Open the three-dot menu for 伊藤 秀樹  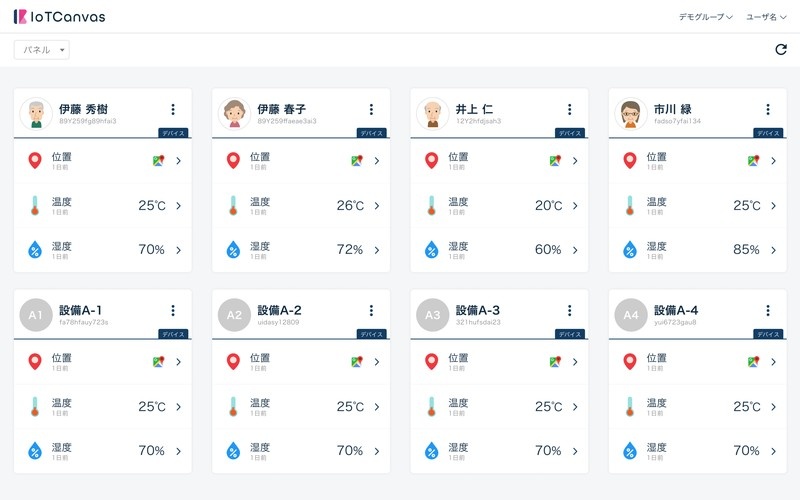pos(173,110)
